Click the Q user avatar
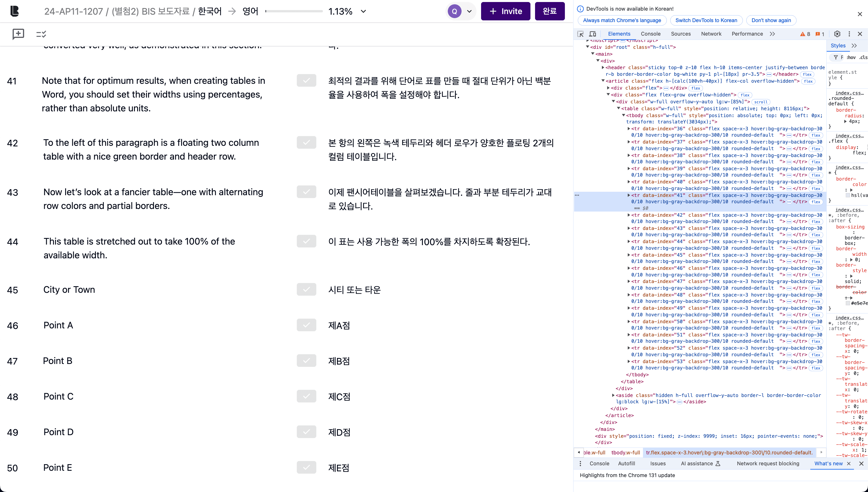This screenshot has height=492, width=868. point(454,11)
